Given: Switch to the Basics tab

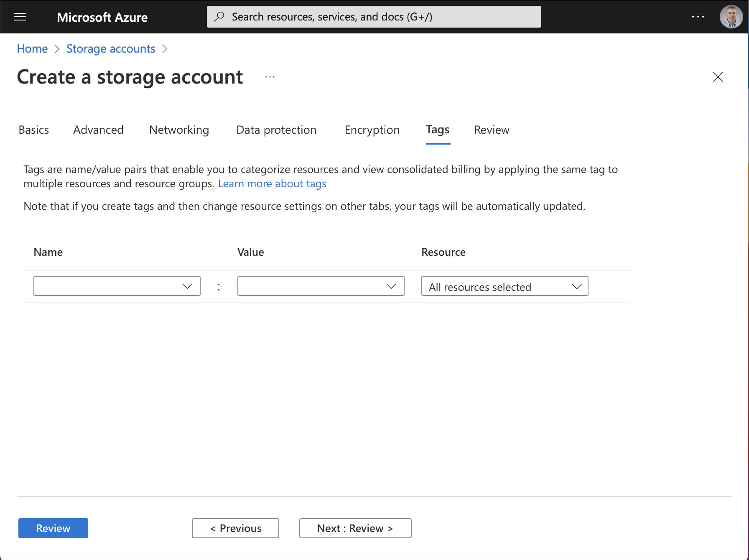Looking at the screenshot, I should (x=34, y=130).
